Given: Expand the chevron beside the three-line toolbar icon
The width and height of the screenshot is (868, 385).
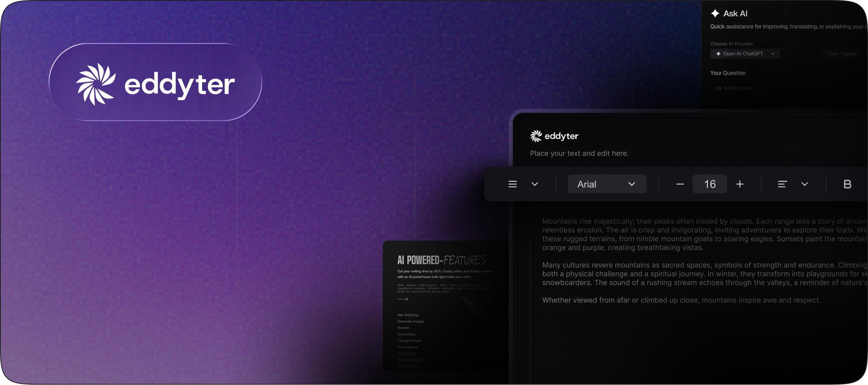Looking at the screenshot, I should point(535,184).
